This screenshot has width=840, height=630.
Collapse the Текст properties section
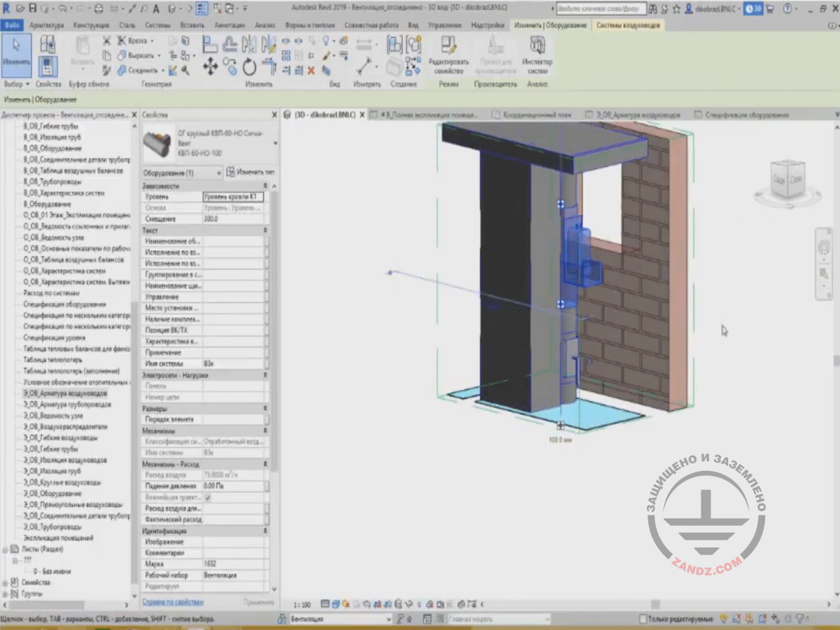click(265, 230)
